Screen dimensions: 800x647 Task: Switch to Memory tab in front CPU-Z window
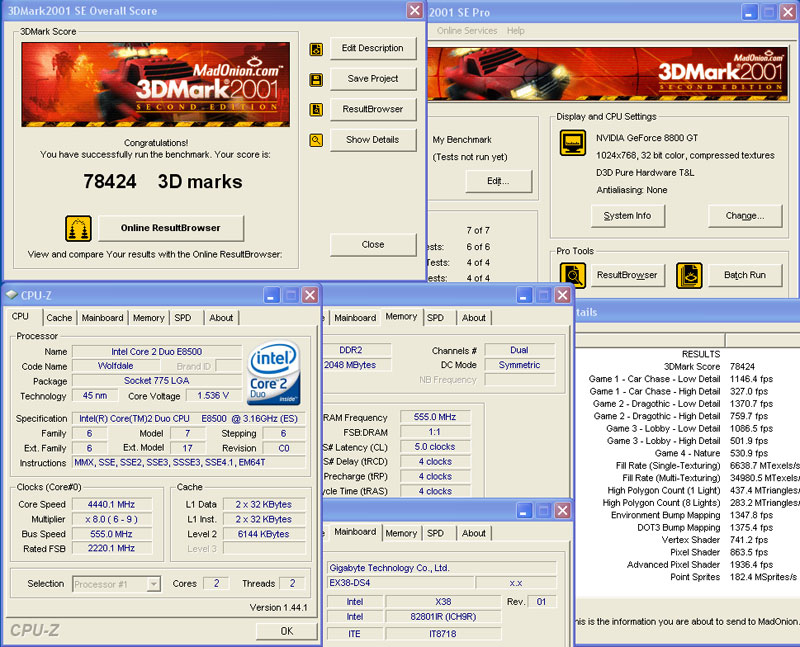click(x=148, y=318)
